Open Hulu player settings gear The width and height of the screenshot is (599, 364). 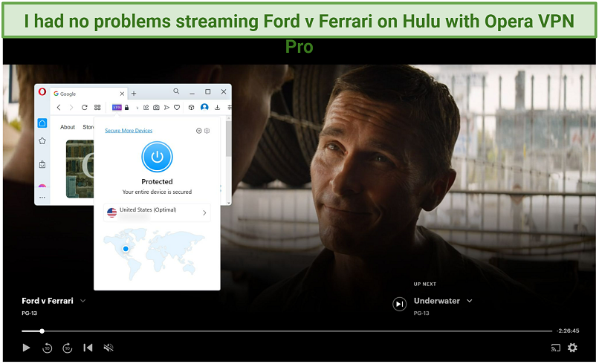pyautogui.click(x=572, y=348)
